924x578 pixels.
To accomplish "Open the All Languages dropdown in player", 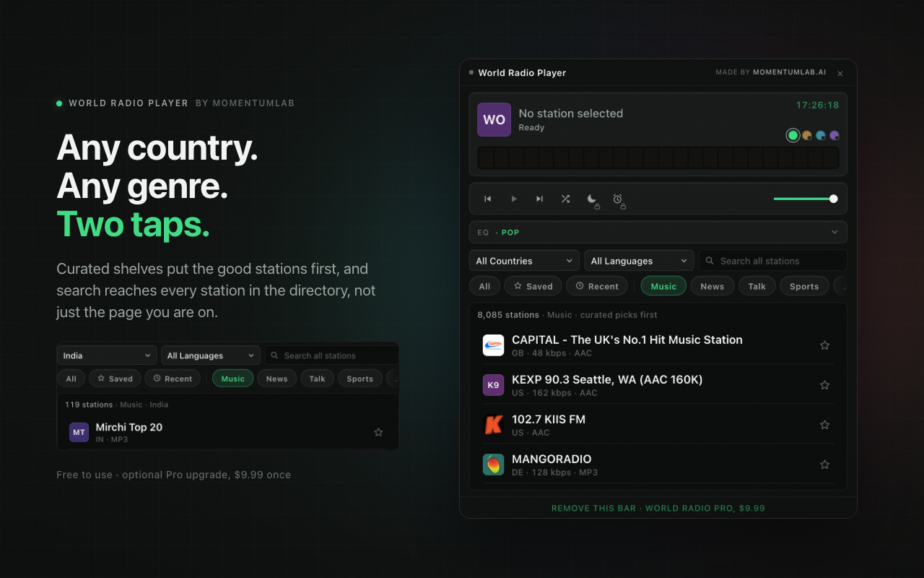I will pyautogui.click(x=639, y=261).
